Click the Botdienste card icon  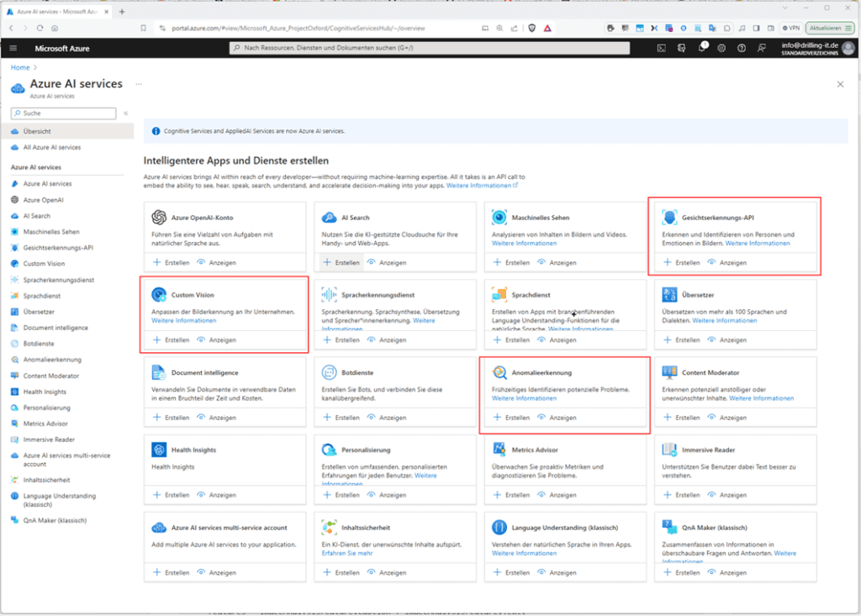(x=329, y=372)
